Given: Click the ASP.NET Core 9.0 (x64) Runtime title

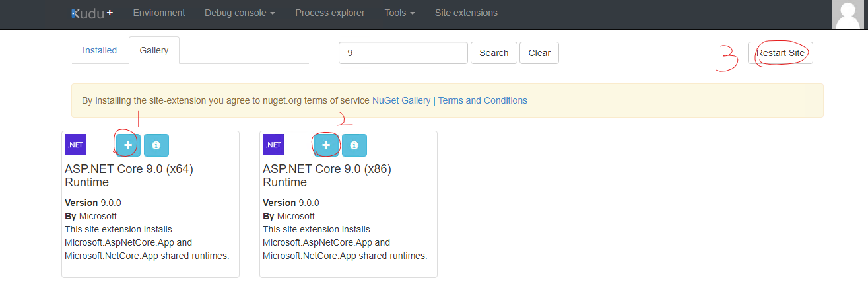Looking at the screenshot, I should coord(129,176).
